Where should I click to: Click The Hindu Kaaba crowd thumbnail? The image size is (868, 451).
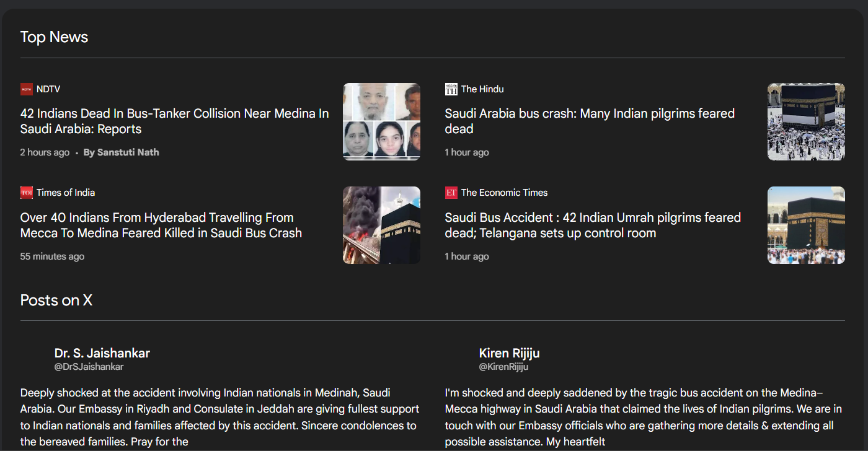coord(805,121)
